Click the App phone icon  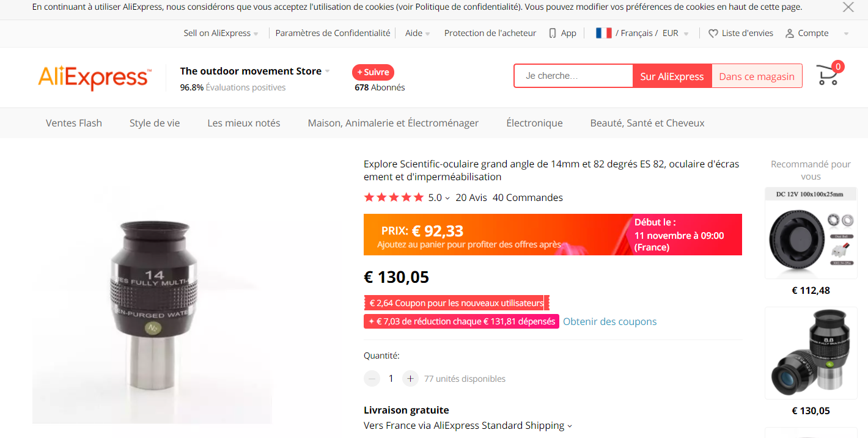click(553, 34)
